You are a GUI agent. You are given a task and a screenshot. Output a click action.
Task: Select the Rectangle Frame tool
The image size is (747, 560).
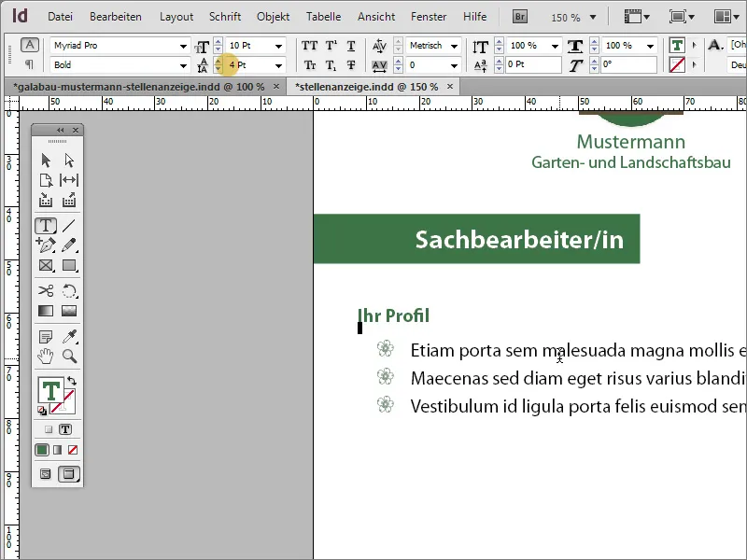[46, 265]
